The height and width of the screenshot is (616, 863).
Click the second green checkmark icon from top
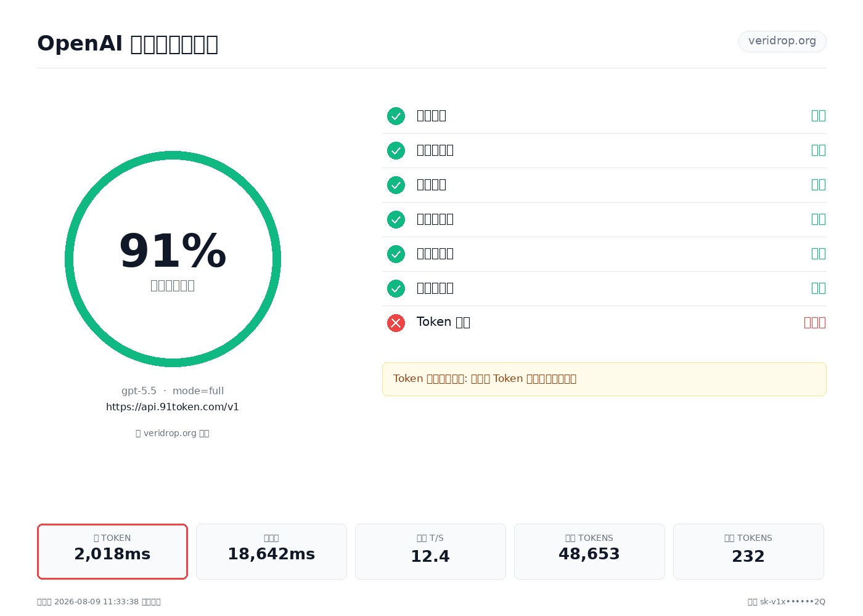[396, 150]
